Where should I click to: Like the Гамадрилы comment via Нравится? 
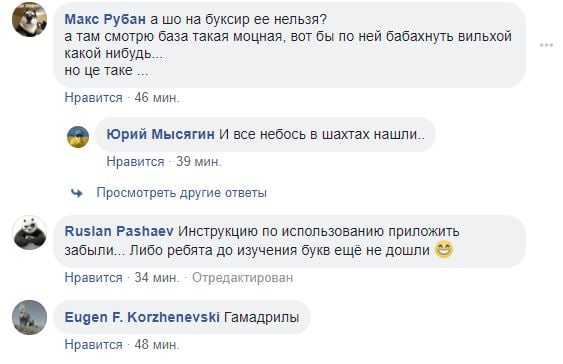pos(94,345)
